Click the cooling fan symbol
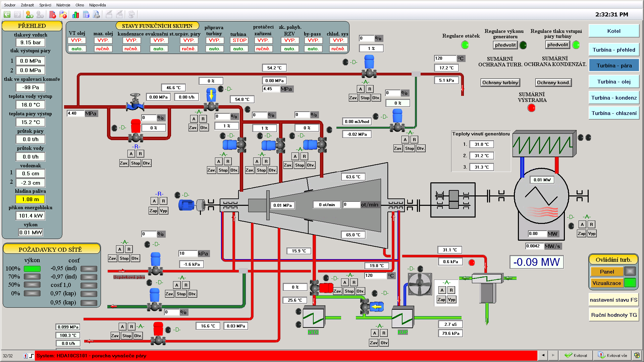 pyautogui.click(x=419, y=284)
